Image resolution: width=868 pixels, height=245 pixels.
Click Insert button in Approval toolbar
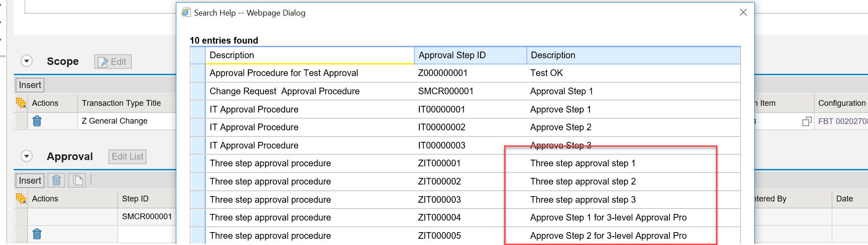pyautogui.click(x=30, y=181)
